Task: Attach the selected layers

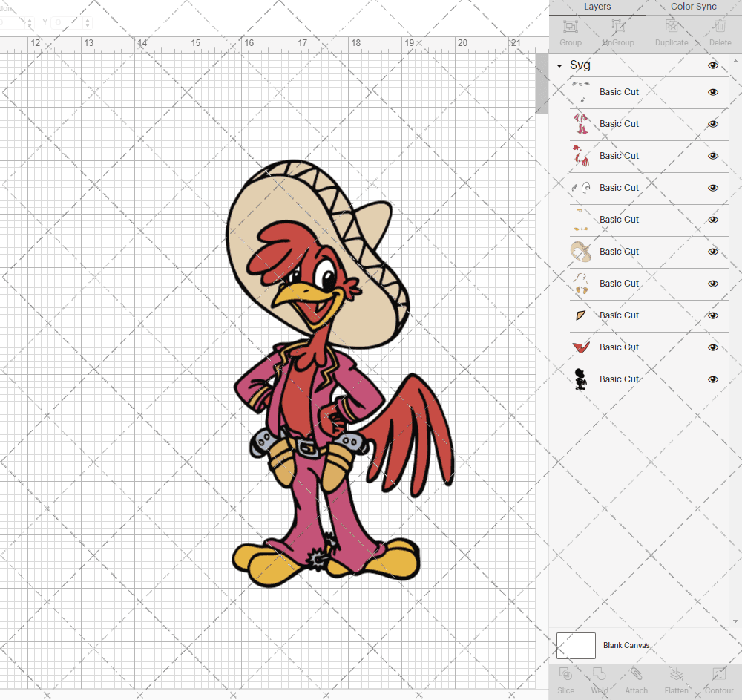Action: tap(636, 681)
